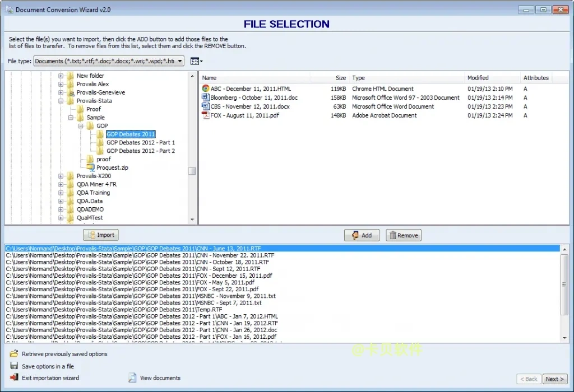Select file ABC - December 11, 2011.HTML

pos(251,88)
